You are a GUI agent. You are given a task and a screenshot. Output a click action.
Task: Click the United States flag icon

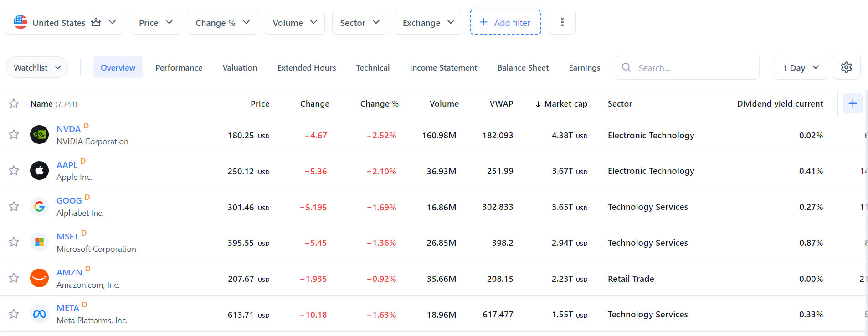(x=21, y=22)
